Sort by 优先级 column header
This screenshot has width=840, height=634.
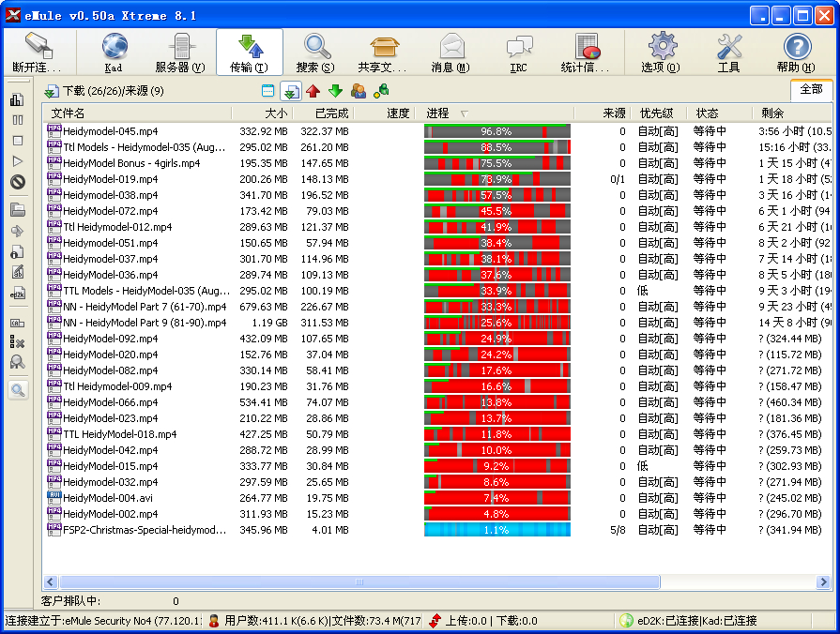click(x=660, y=113)
